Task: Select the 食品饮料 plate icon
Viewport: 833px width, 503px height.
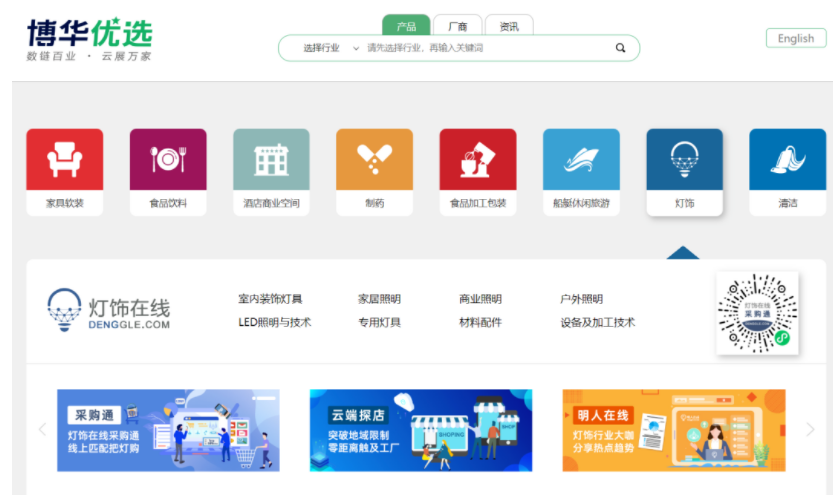Action: [x=168, y=159]
